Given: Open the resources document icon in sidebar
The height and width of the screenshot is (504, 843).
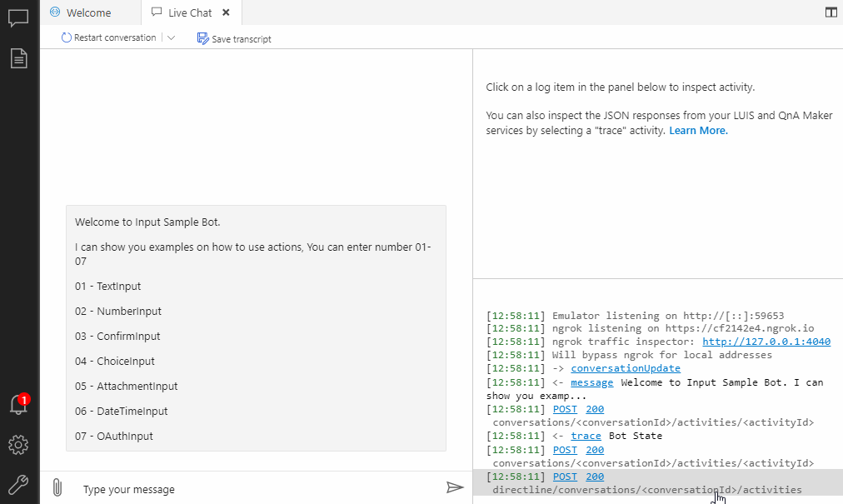Looking at the screenshot, I should tap(18, 57).
